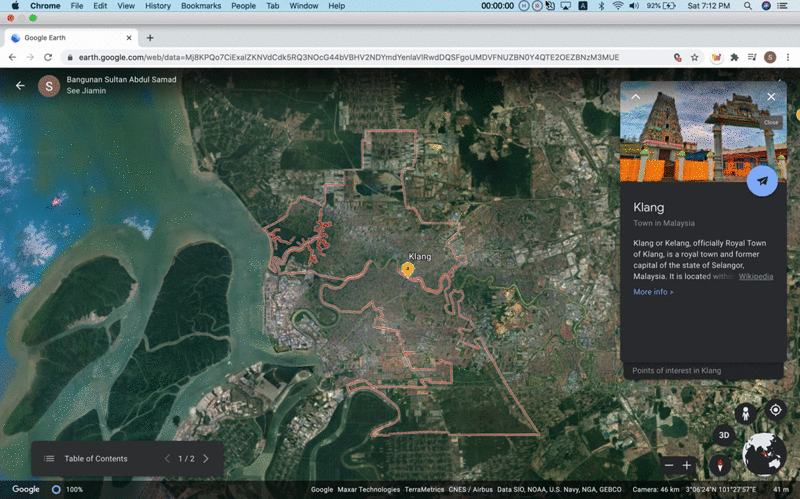Click the Bangunan Sultan Abdul Samad project title
This screenshot has width=800, height=499.
[x=121, y=80]
